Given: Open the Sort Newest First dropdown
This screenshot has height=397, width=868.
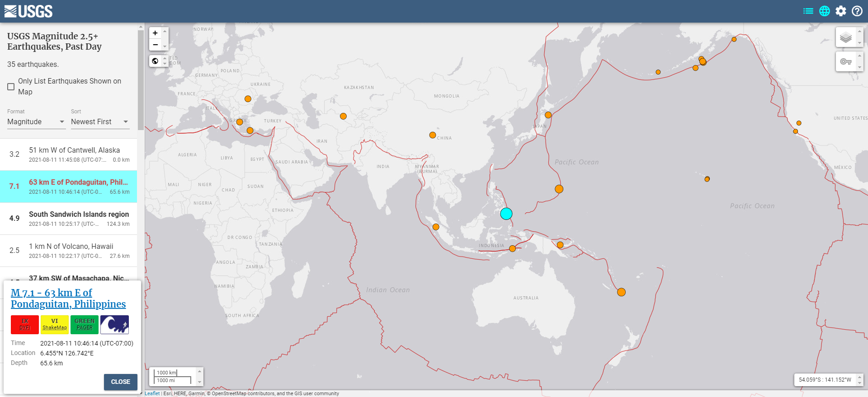Looking at the screenshot, I should (100, 122).
